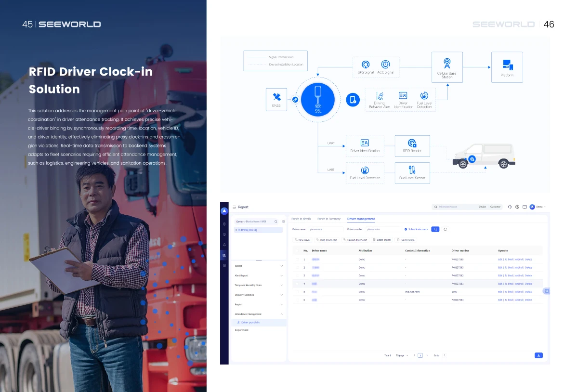Open the settings gear in left sidebar
The height and width of the screenshot is (392, 578).
(224, 265)
